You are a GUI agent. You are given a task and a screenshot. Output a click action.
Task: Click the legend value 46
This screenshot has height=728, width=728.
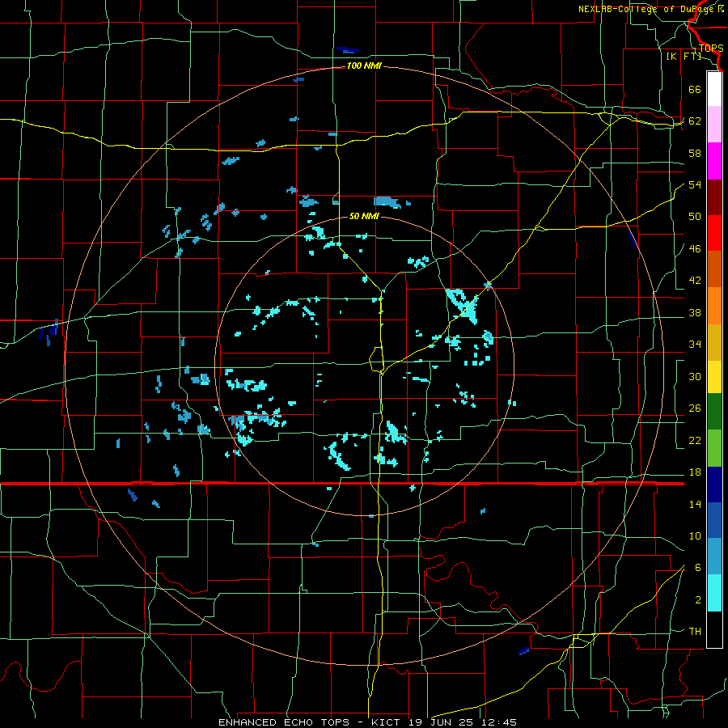point(695,249)
